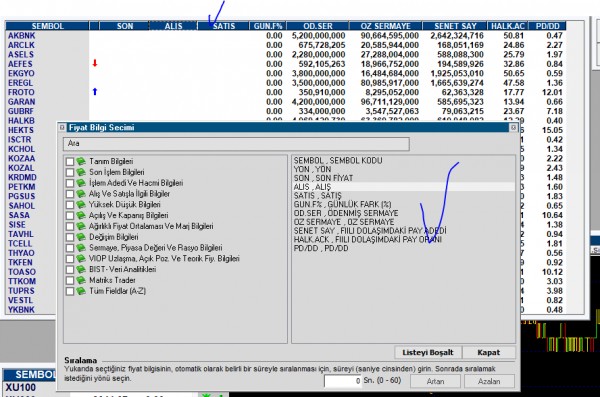Viewport: 600px width, 397px height.
Task: Tick the Değişim Bilgileri checkbox
Action: [70, 237]
